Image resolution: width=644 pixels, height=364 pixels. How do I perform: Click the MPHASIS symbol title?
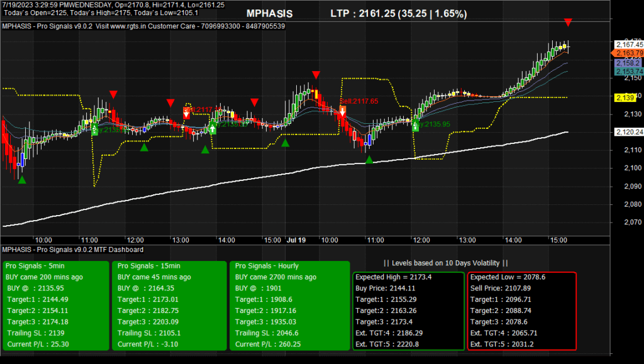point(269,14)
